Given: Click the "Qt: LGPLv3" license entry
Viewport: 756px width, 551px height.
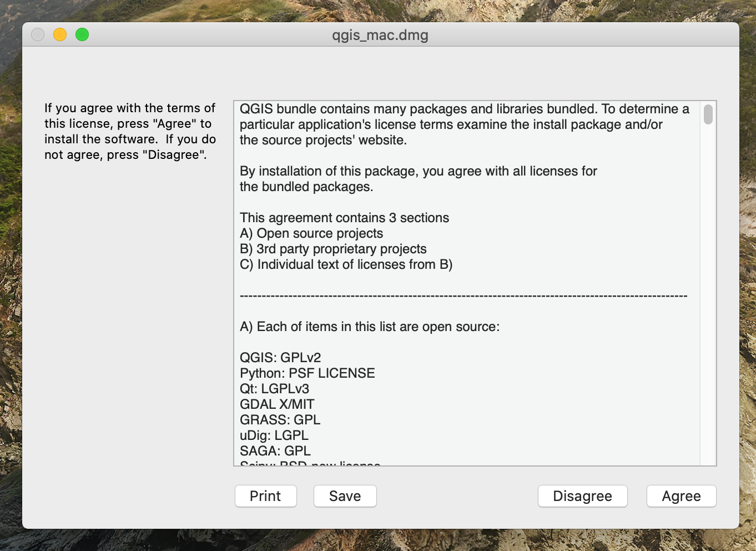Looking at the screenshot, I should click(274, 389).
